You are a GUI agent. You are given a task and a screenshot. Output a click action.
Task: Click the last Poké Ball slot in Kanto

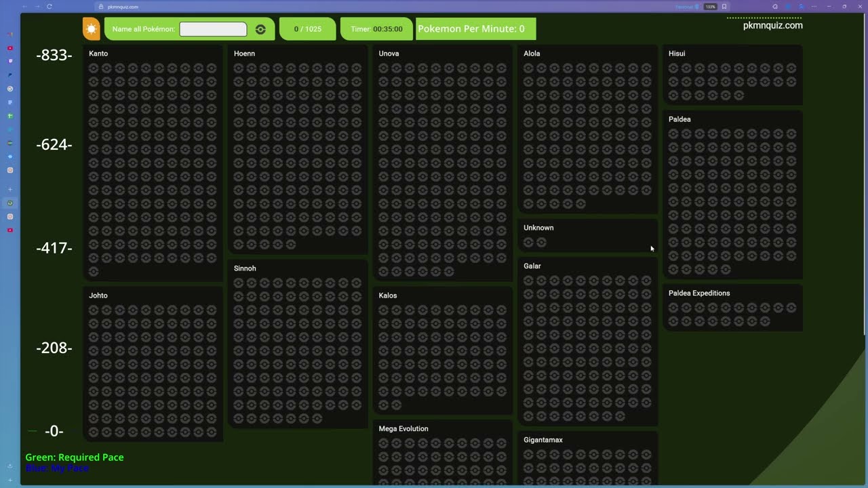[94, 272]
